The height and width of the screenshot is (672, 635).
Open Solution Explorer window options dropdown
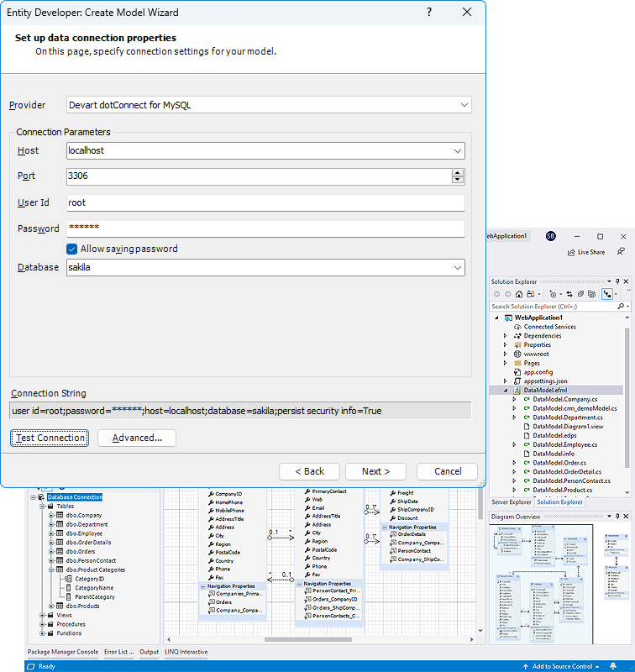[609, 281]
